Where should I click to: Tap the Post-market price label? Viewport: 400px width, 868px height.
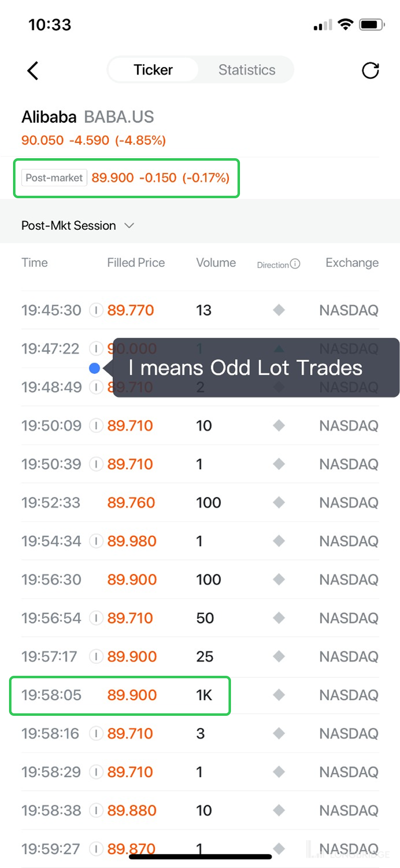54,178
